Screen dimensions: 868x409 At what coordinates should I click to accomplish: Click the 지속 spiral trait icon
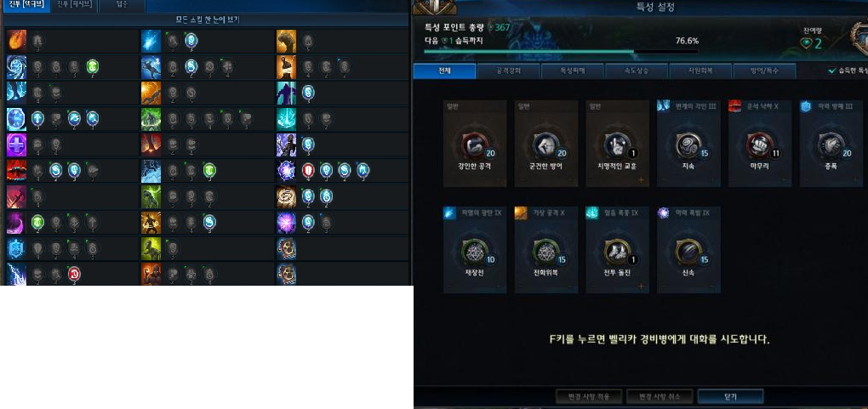(x=688, y=145)
